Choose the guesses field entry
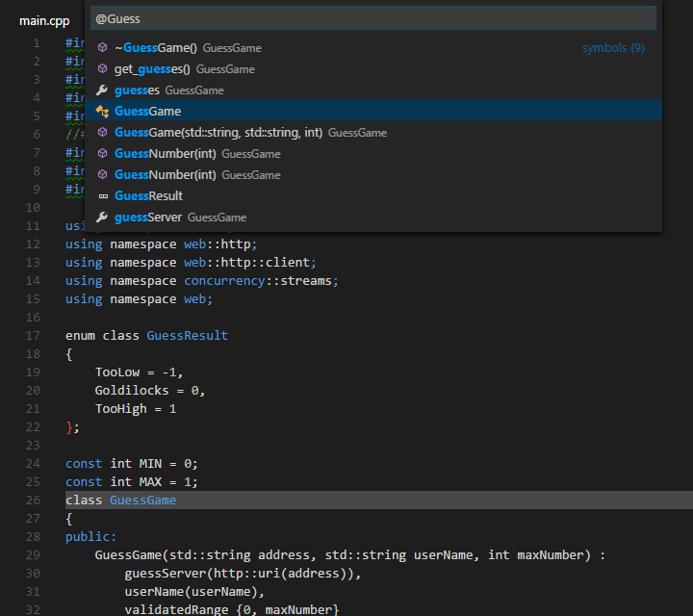The height and width of the screenshot is (616, 693). click(x=137, y=90)
